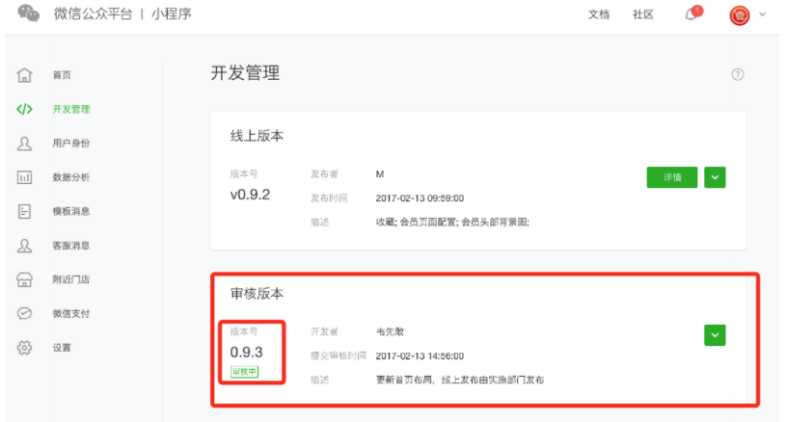Click the WeChat Pay check icon

point(24,313)
